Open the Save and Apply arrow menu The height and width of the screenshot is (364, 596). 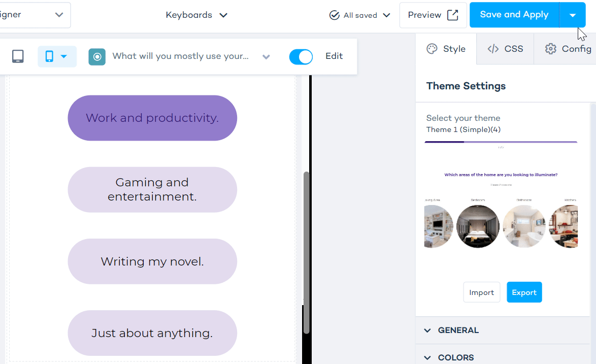(x=572, y=15)
